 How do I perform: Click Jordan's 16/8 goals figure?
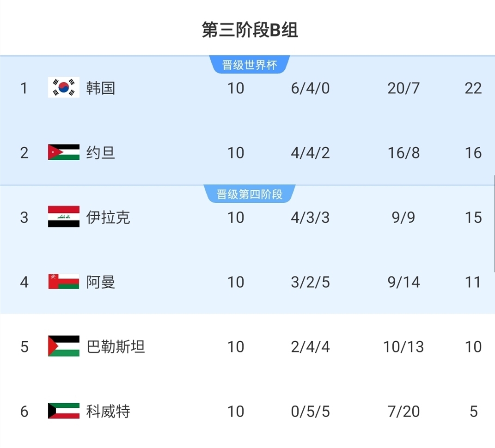point(403,152)
